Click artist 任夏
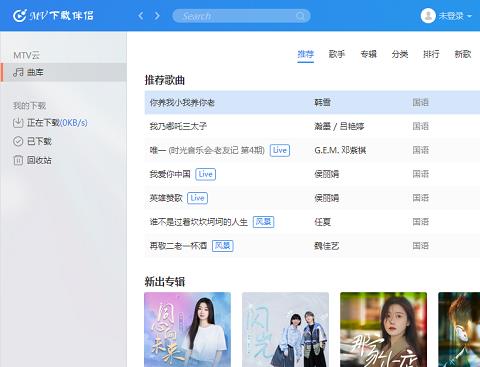The height and width of the screenshot is (367, 480). tap(322, 222)
